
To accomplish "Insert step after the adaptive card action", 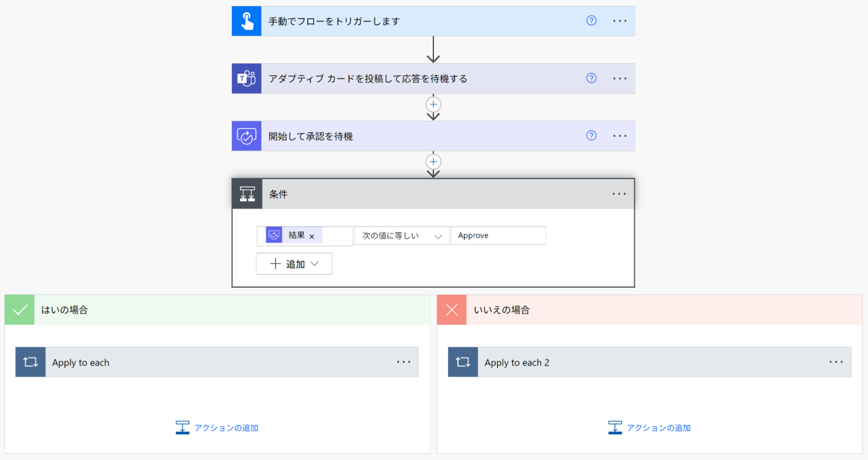I will (433, 104).
